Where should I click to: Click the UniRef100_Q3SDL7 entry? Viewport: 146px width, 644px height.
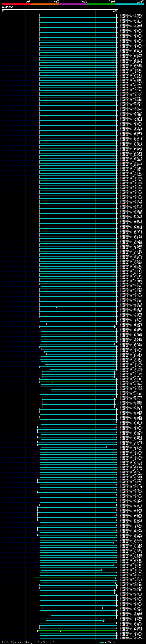pos(131,409)
